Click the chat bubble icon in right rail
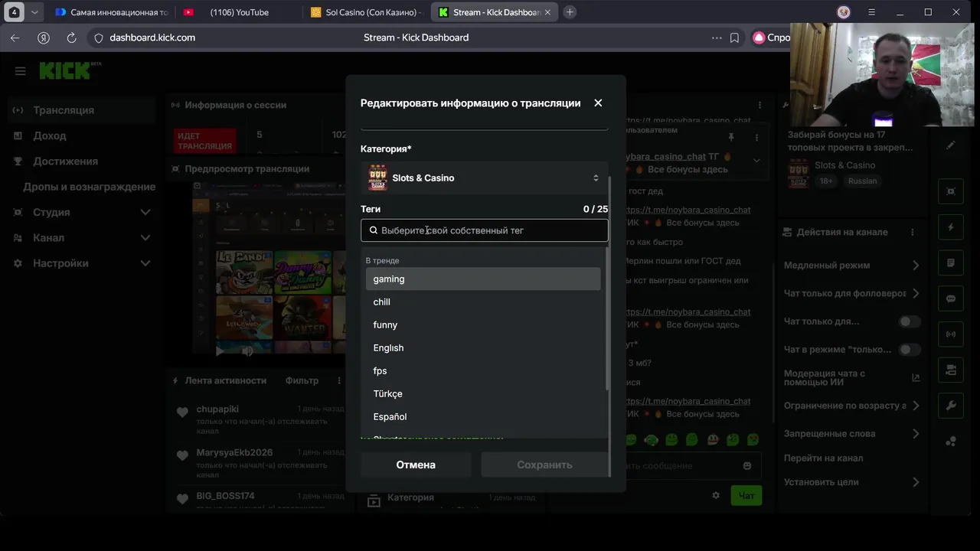This screenshot has width=980, height=551. point(951,299)
